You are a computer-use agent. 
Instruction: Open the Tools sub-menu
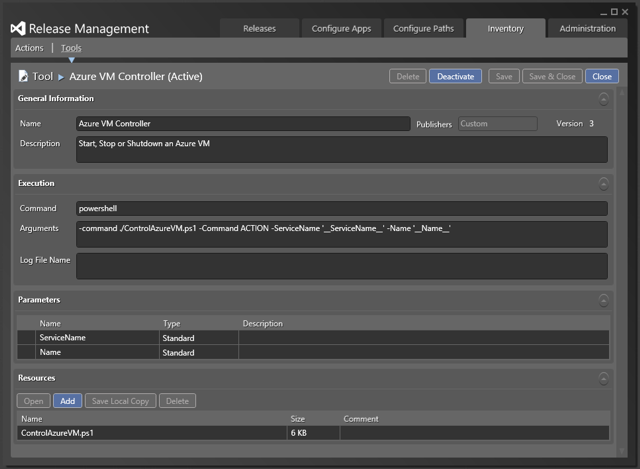(x=71, y=48)
